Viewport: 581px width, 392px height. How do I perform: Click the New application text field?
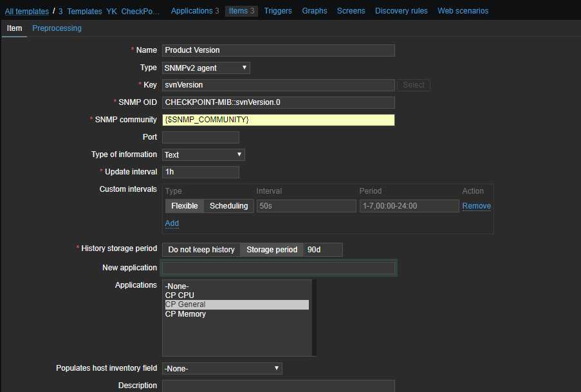coord(278,268)
